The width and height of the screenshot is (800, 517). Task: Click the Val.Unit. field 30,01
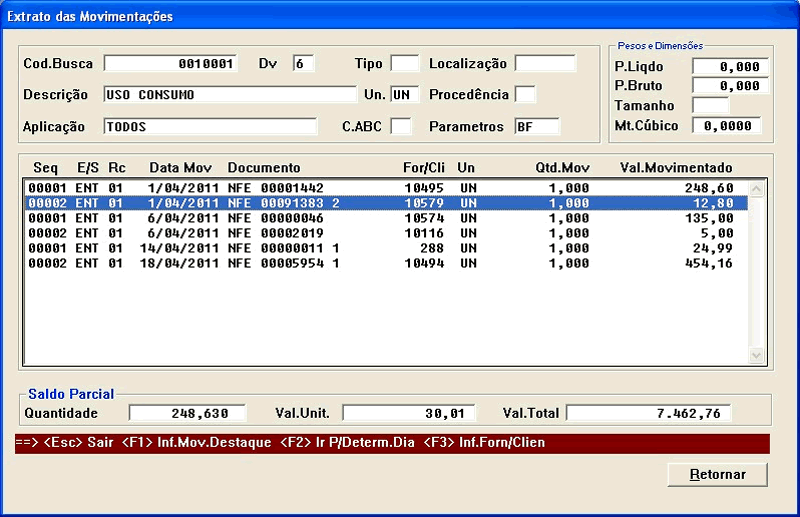point(409,413)
